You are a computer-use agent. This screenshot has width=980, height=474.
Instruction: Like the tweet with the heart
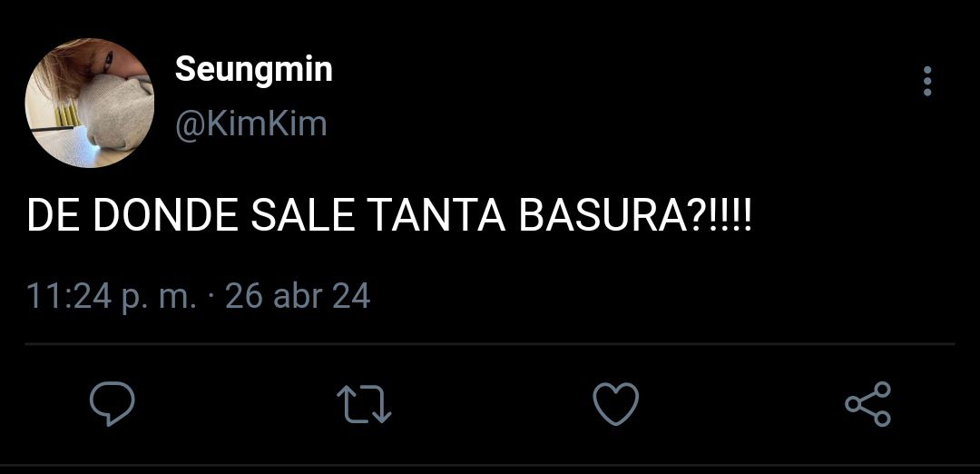pos(615,404)
